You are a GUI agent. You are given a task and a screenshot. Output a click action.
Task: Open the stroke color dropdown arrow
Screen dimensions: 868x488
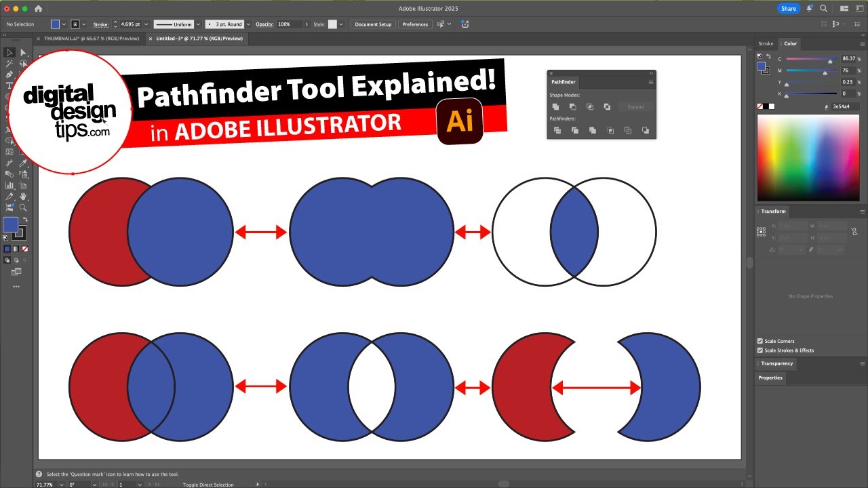tap(84, 24)
